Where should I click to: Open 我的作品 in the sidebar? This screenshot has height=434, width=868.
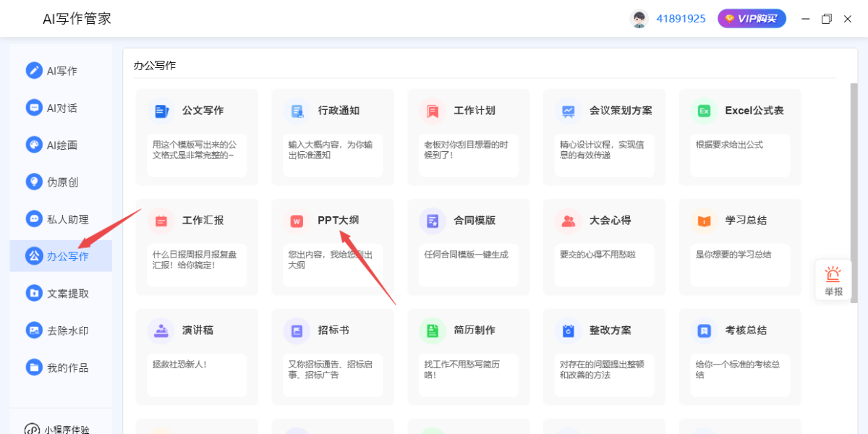click(x=61, y=367)
